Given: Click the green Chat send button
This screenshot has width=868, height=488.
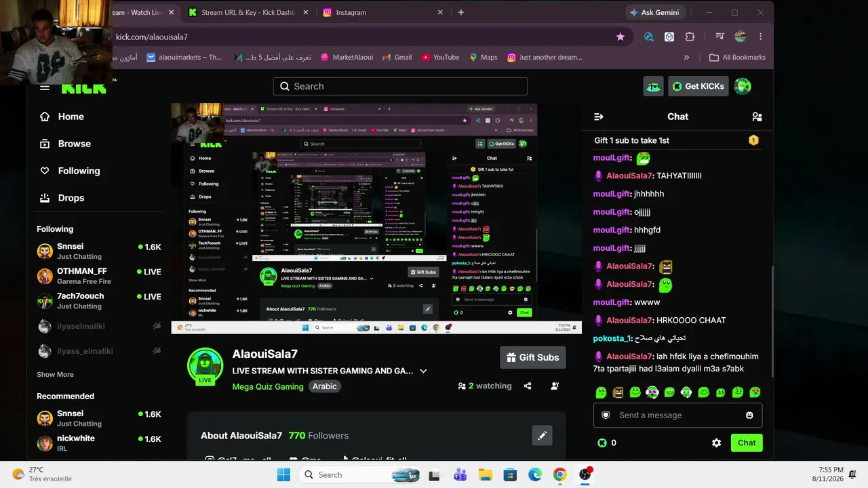Looking at the screenshot, I should pos(747,443).
